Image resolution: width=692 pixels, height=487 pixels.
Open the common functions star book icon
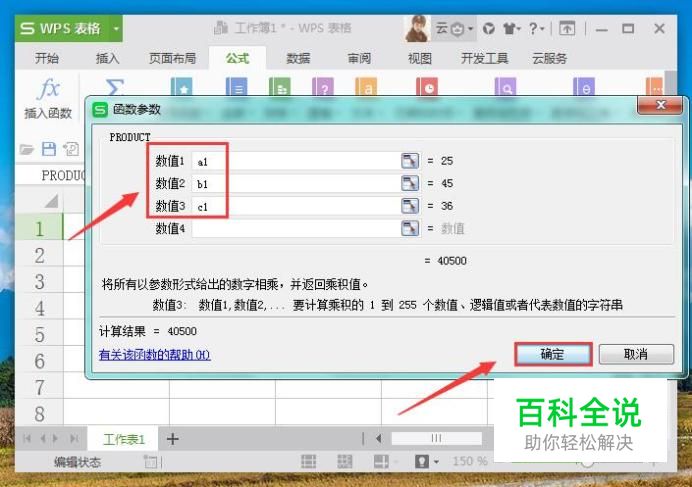click(181, 87)
